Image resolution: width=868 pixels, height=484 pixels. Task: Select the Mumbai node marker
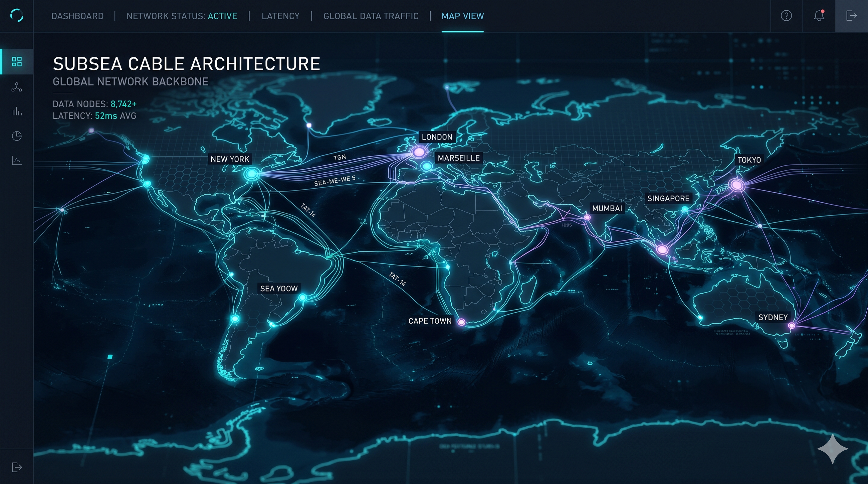click(x=587, y=217)
